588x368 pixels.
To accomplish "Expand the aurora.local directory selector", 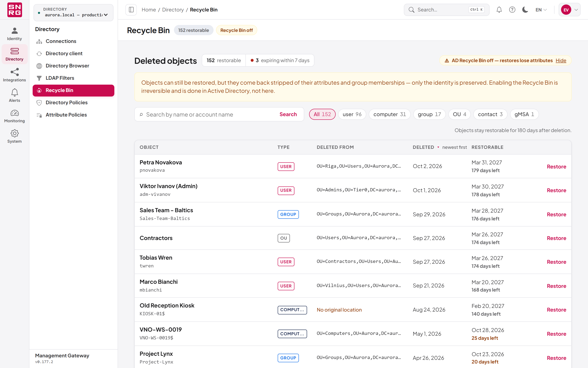I will point(73,12).
